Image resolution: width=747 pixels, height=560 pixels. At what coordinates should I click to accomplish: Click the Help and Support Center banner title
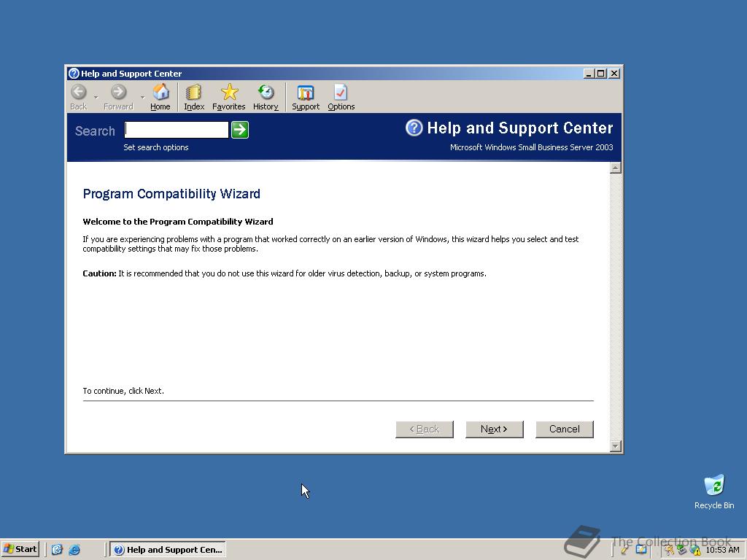(519, 128)
